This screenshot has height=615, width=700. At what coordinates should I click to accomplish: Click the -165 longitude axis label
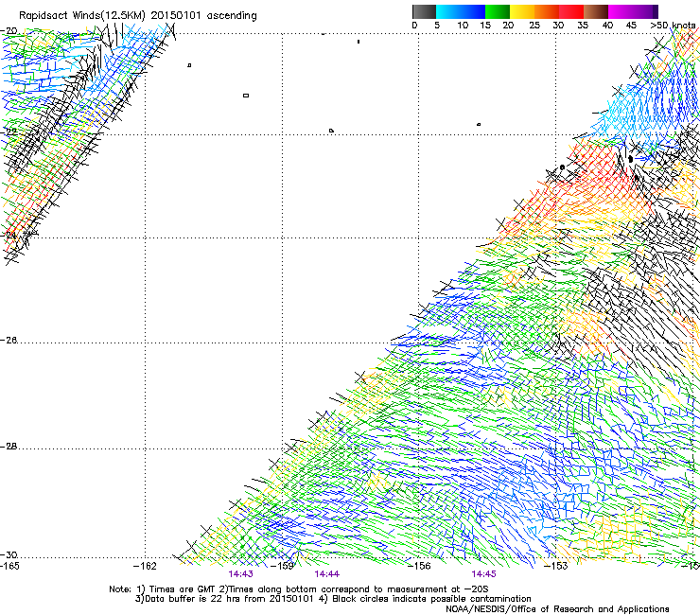coord(9,567)
